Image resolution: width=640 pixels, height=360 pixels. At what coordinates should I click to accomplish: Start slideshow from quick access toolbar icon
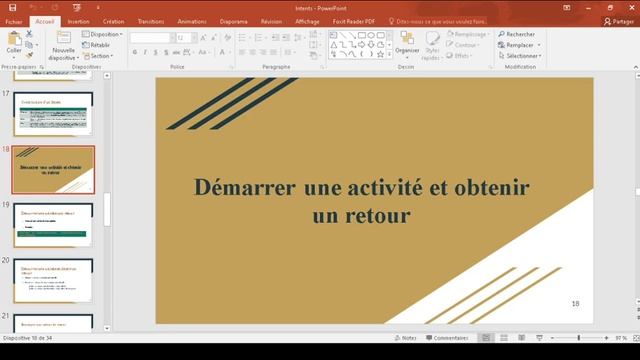pyautogui.click(x=76, y=7)
